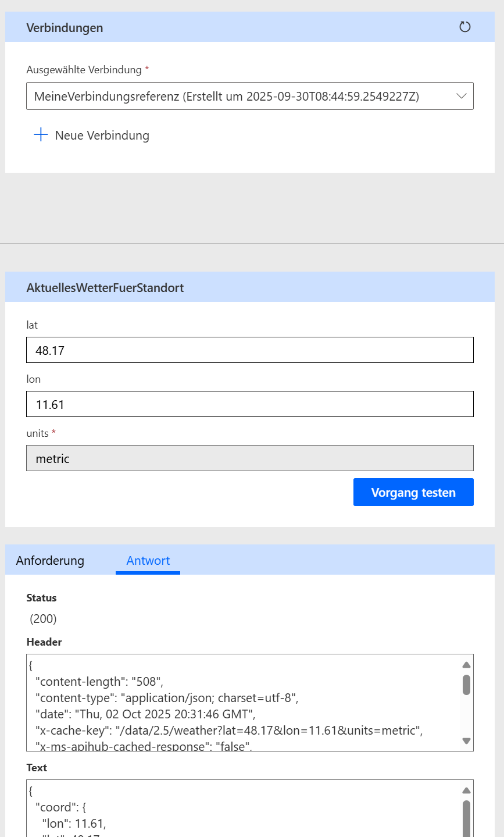Click inside the Text response body box
This screenshot has height=837, width=504.
pyautogui.click(x=244, y=811)
